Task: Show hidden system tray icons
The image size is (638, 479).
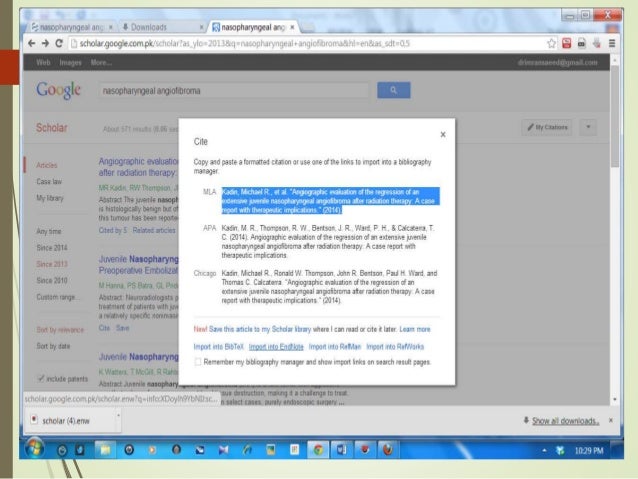Action: point(544,450)
